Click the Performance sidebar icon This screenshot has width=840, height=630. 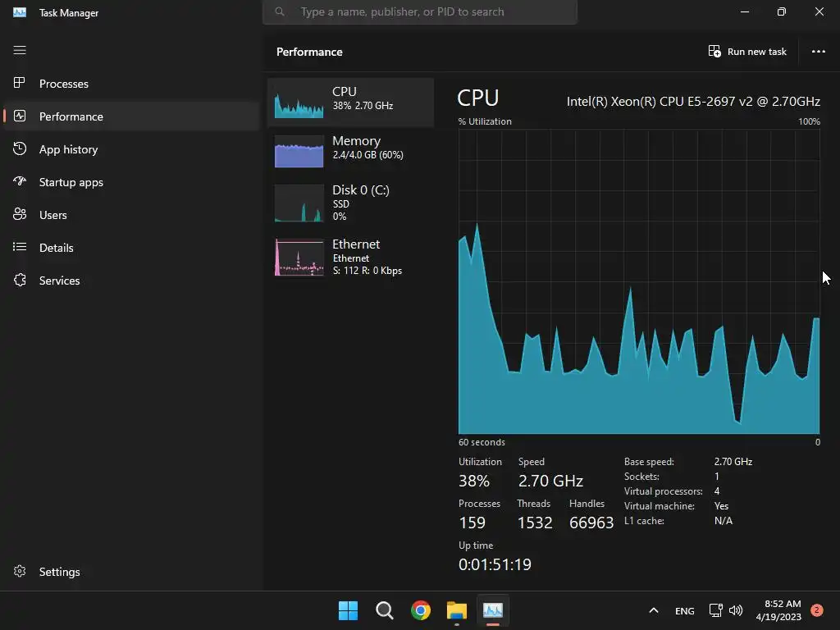point(20,116)
